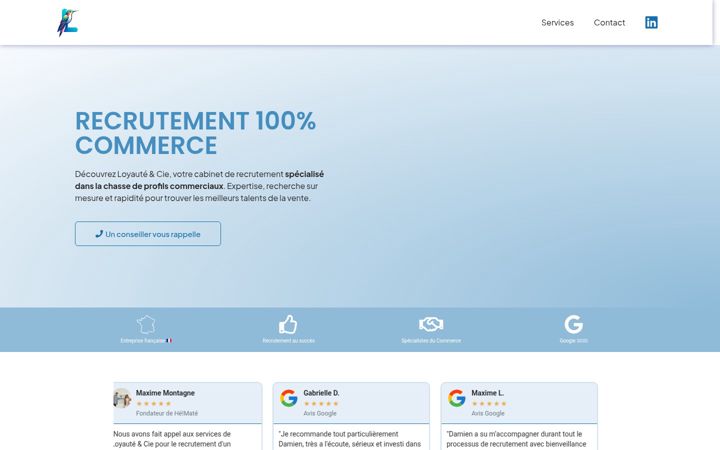Click the France map icon
Screen dimensions: 720x450
pyautogui.click(x=146, y=325)
